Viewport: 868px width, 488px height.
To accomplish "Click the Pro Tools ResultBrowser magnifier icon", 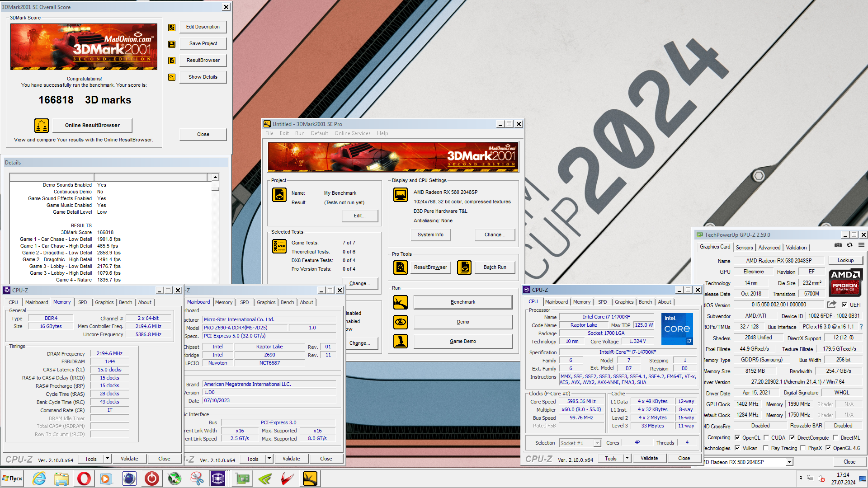I will [x=401, y=267].
